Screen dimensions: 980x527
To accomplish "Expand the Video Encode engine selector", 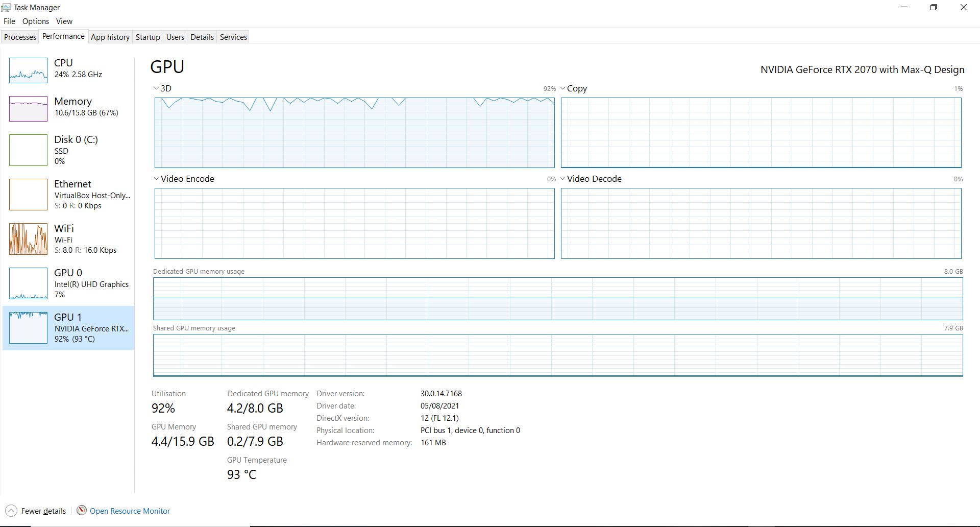I will 157,179.
